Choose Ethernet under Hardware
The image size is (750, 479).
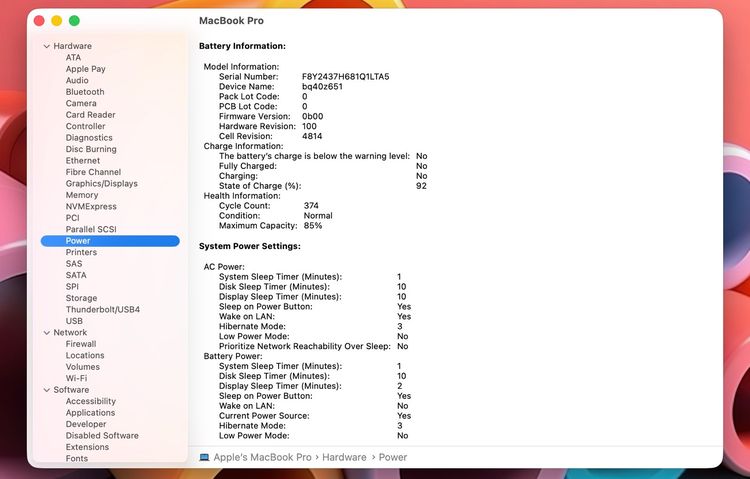coord(83,161)
